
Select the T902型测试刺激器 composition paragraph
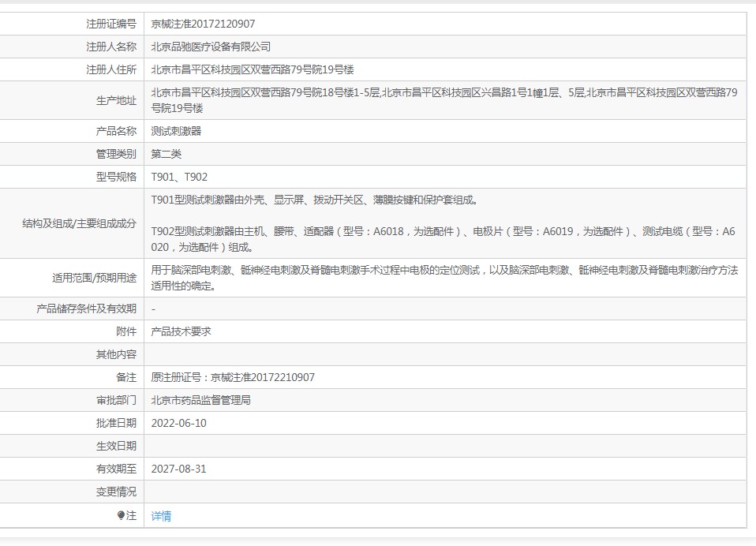point(443,239)
